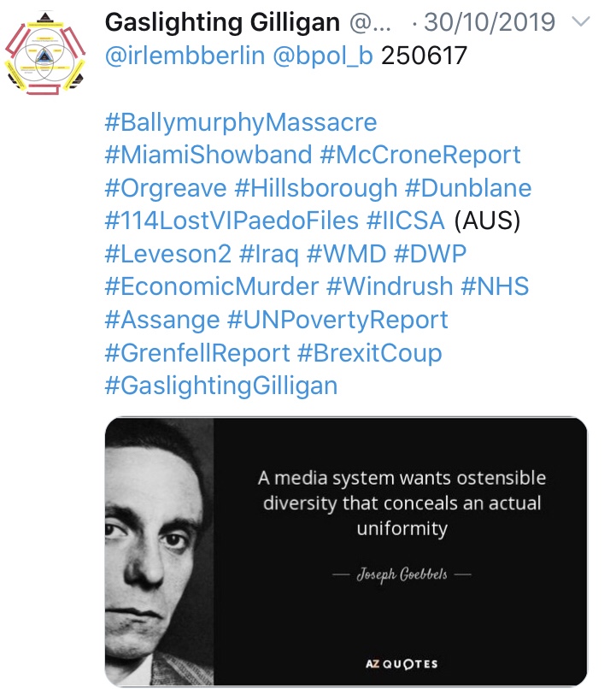Open the #GrenfellReport hashtag
The height and width of the screenshot is (689, 616).
coord(197,353)
